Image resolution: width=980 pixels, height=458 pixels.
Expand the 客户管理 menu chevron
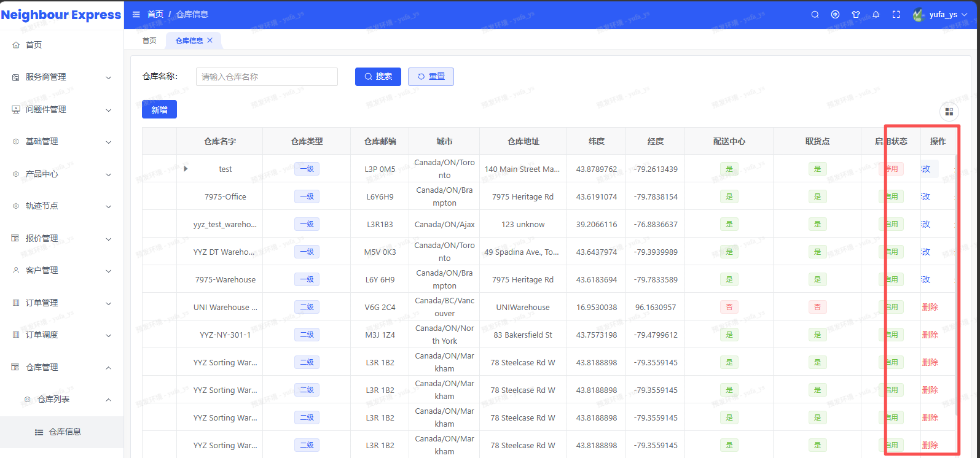pyautogui.click(x=109, y=271)
